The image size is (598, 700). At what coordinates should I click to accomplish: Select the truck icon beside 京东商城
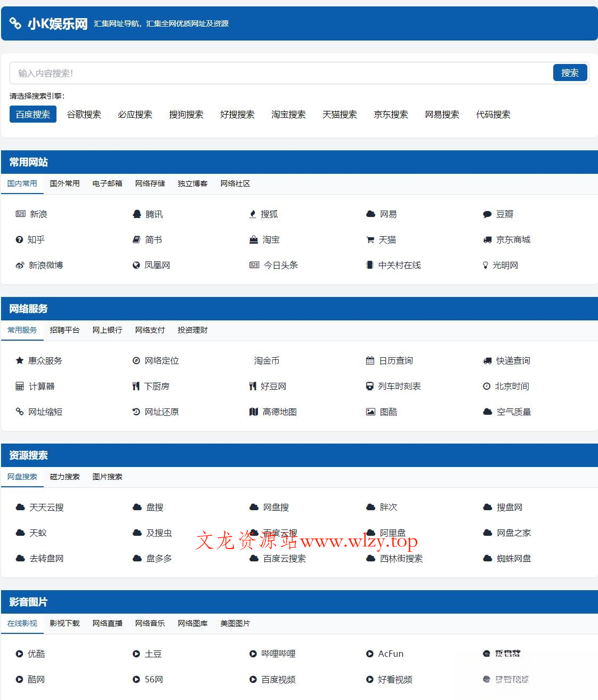486,239
